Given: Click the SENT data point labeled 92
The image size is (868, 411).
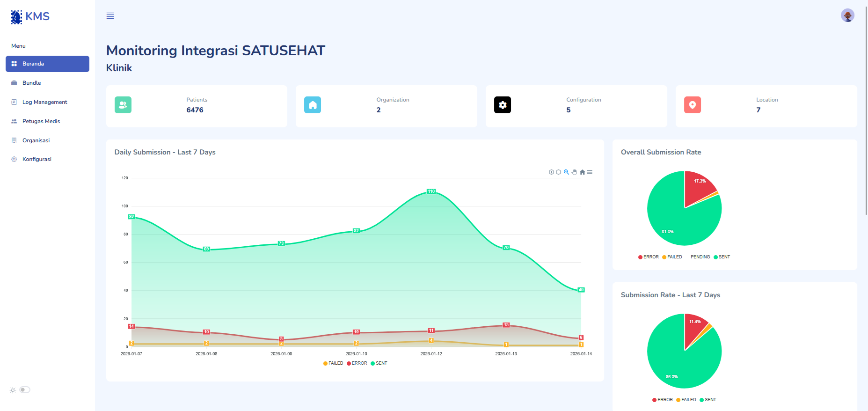Looking at the screenshot, I should click(131, 217).
